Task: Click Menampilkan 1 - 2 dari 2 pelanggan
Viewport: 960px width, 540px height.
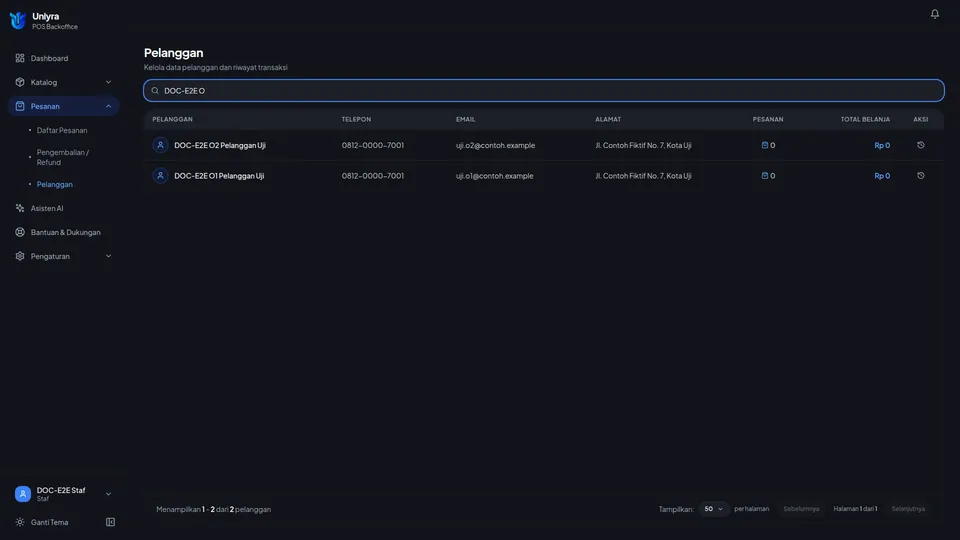Action: [214, 509]
